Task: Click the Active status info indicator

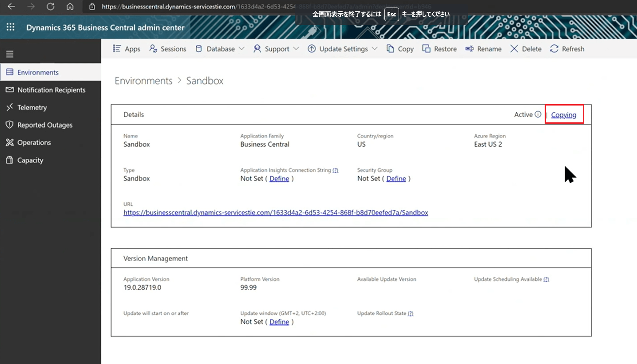Action: point(538,114)
